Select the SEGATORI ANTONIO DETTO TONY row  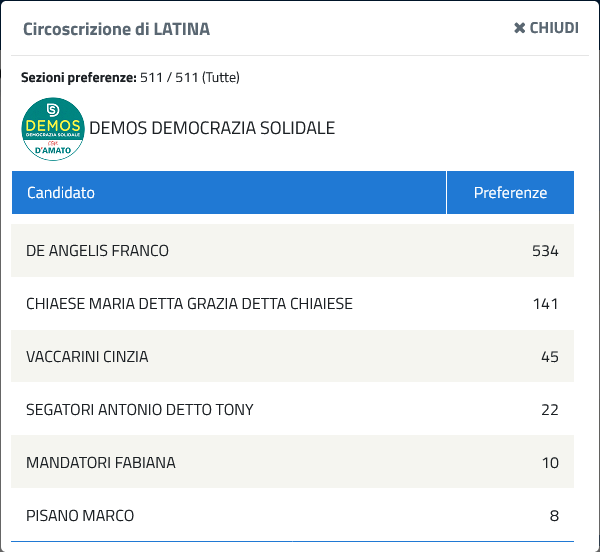(292, 409)
